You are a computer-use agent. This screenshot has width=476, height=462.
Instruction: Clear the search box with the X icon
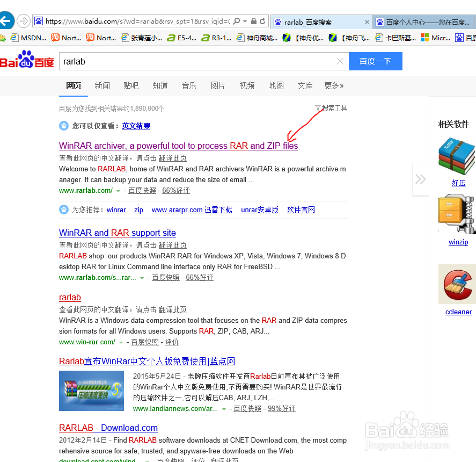[340, 61]
